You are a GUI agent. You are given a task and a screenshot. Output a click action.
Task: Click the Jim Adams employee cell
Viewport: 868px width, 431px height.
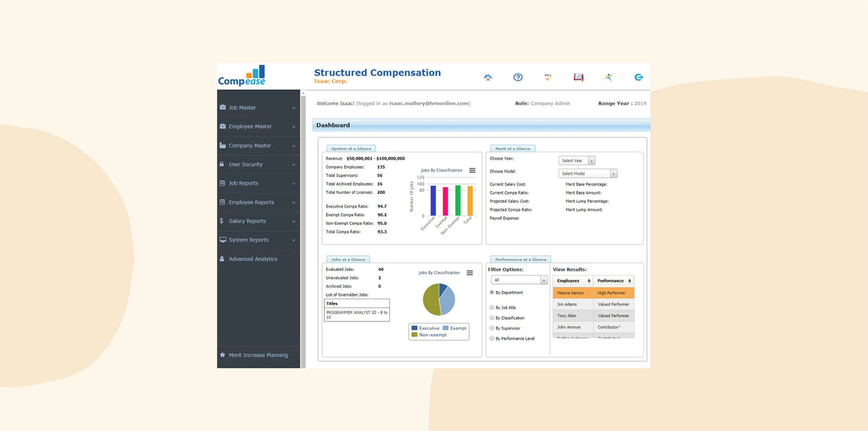(573, 304)
